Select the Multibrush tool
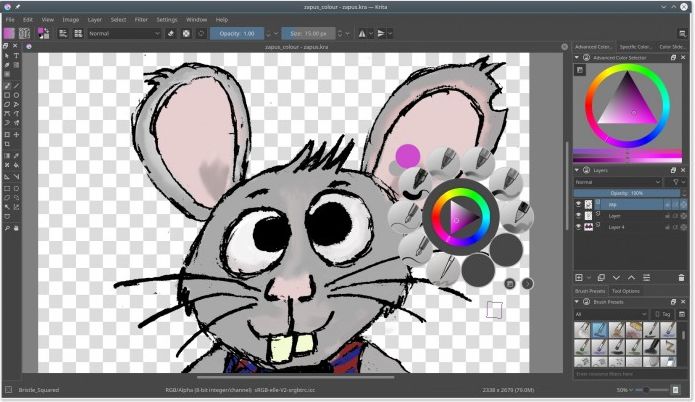Viewport: 695px width, 402px height. (x=16, y=123)
